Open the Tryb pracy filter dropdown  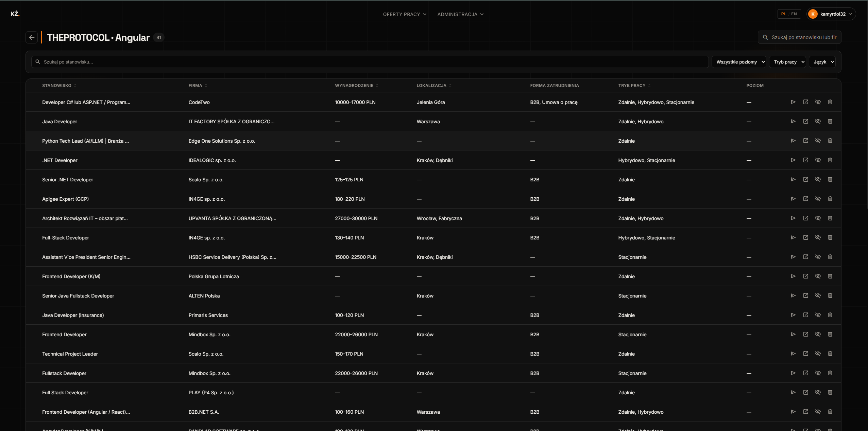click(787, 62)
